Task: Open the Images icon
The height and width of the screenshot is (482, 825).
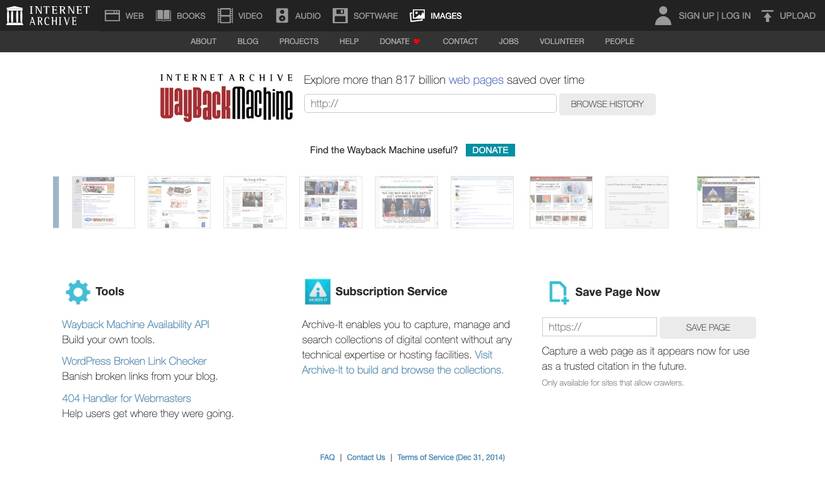Action: (x=417, y=16)
